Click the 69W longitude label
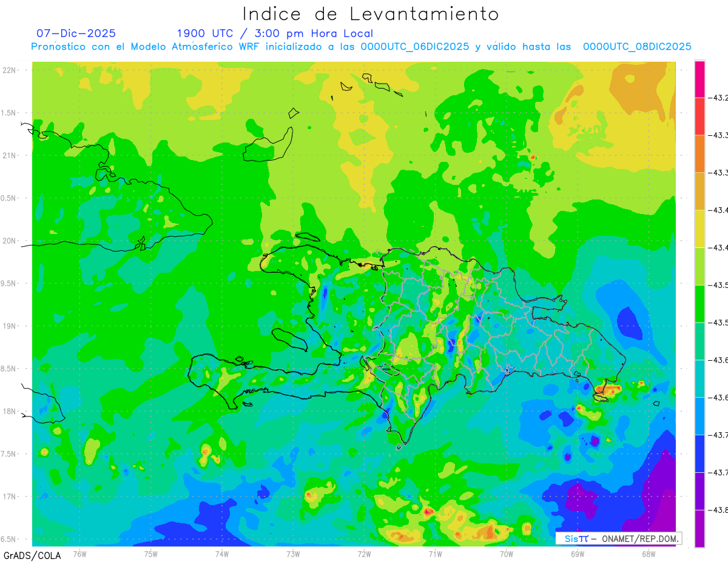This screenshot has width=728, height=562. pyautogui.click(x=578, y=554)
